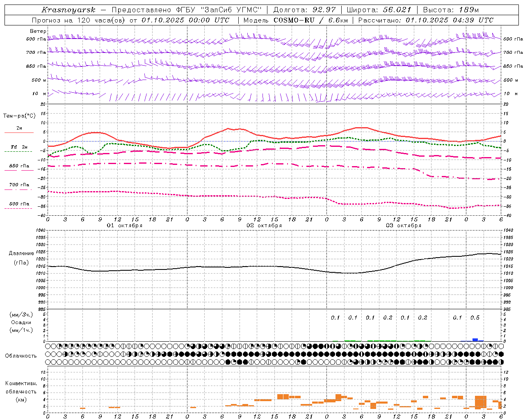Click the left-side 500 м wind level label

point(39,80)
